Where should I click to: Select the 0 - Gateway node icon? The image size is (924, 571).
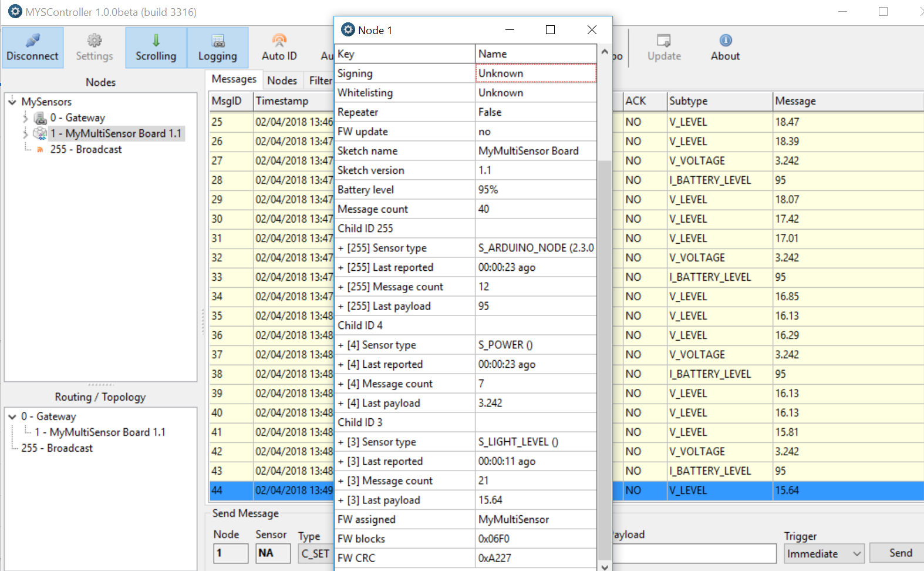click(40, 118)
